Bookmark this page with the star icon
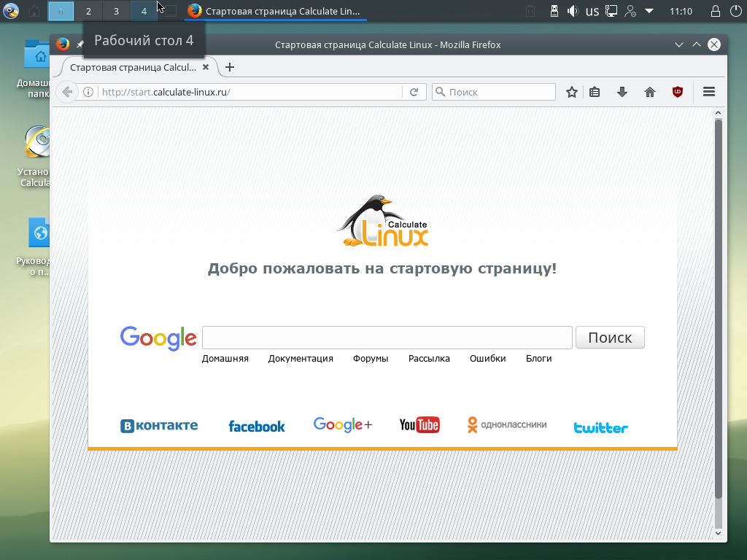The height and width of the screenshot is (560, 747). [x=572, y=92]
